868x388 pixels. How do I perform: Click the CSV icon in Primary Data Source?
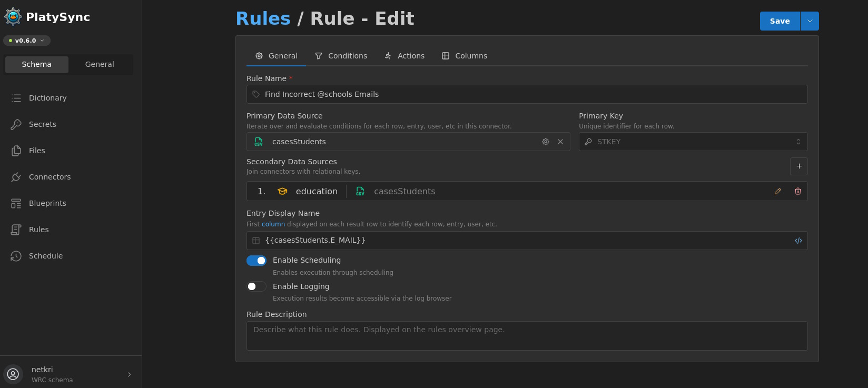coord(259,142)
